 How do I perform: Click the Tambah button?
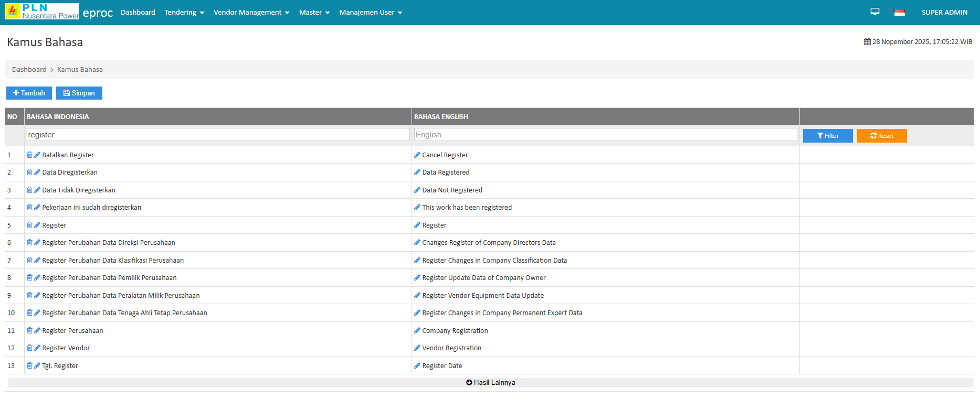pos(29,93)
